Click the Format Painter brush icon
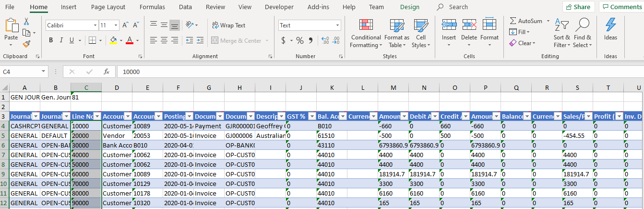This screenshot has width=644, height=209. click(26, 44)
